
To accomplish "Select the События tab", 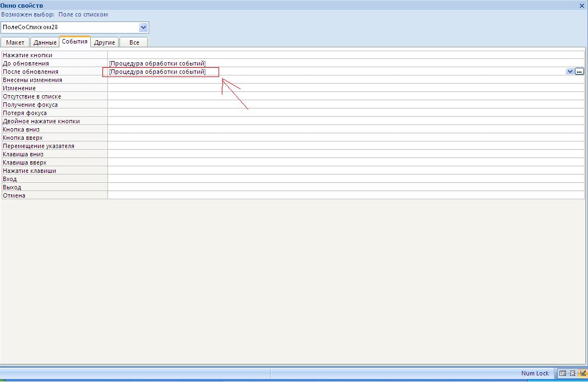I will pyautogui.click(x=75, y=42).
